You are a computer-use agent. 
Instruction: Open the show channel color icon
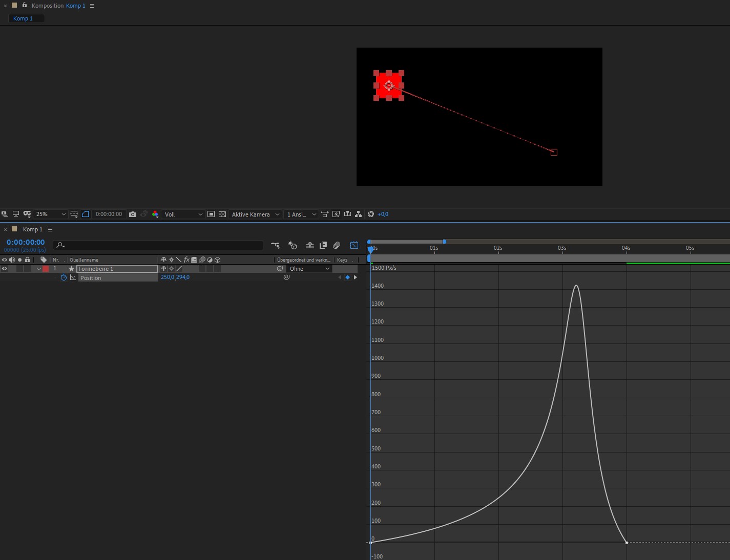[155, 214]
